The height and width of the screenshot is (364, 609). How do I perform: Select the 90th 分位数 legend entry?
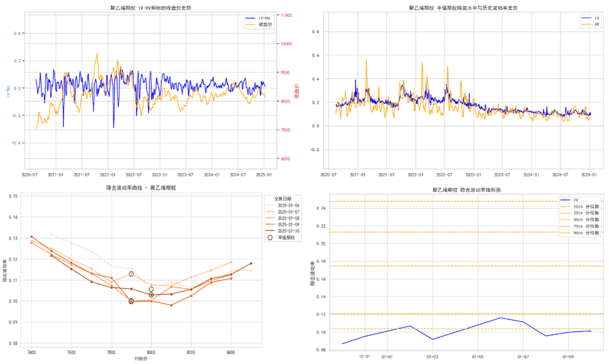coord(580,233)
